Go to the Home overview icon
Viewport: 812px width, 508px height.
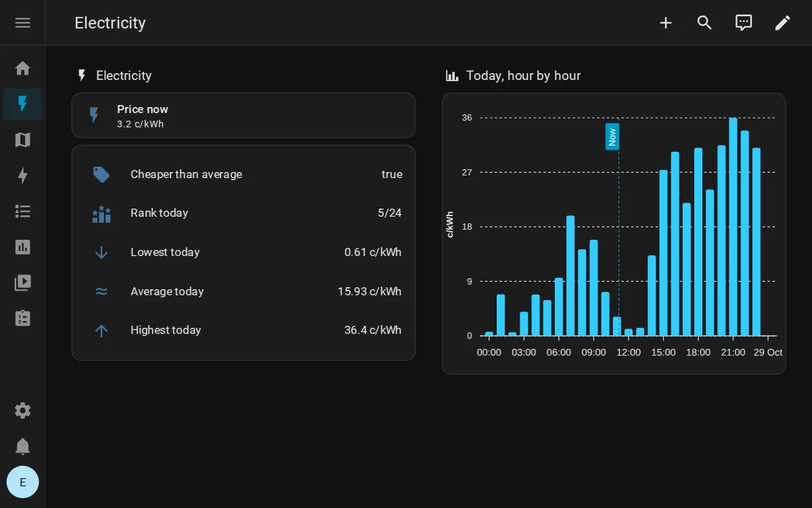[23, 68]
